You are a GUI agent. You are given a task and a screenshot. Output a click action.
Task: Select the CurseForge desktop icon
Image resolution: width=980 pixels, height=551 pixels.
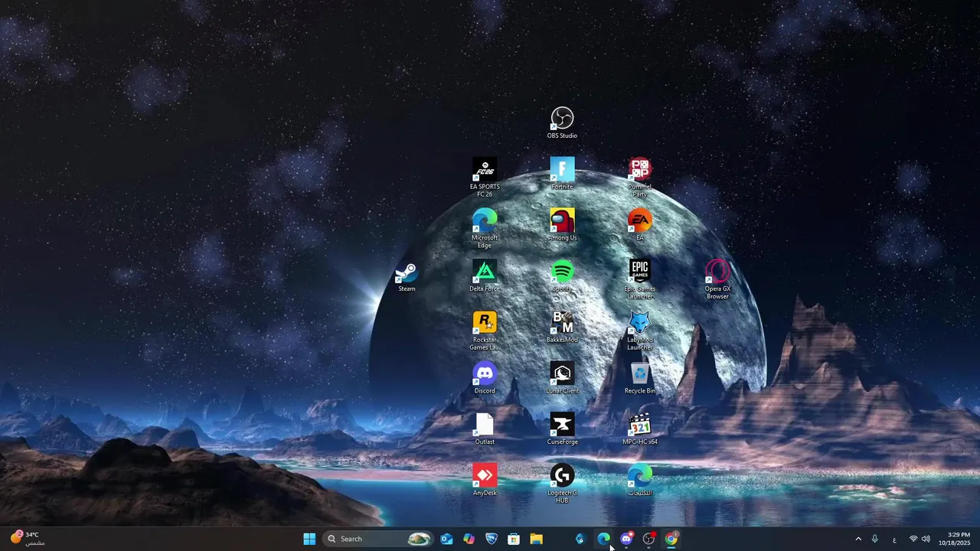562,429
